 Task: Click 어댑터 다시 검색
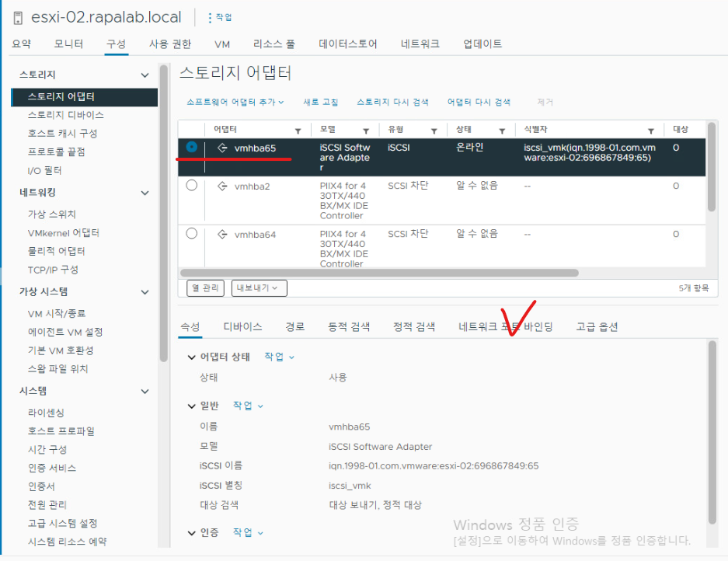click(479, 102)
